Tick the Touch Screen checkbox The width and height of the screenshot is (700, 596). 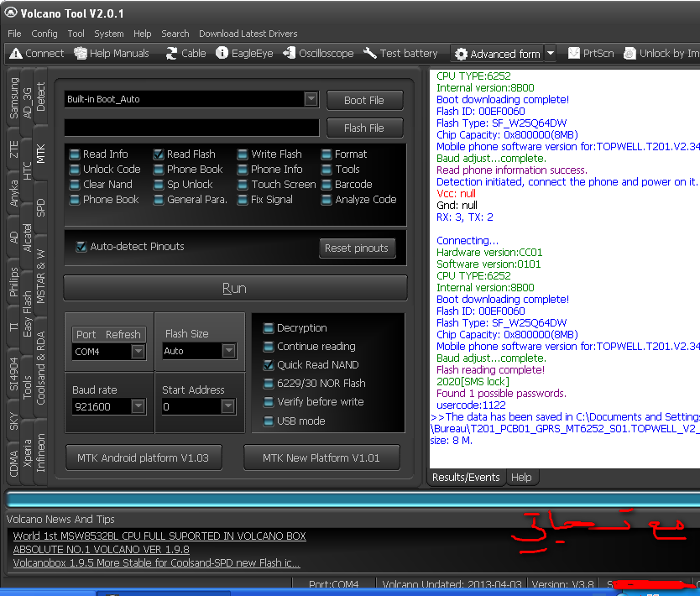(x=243, y=185)
